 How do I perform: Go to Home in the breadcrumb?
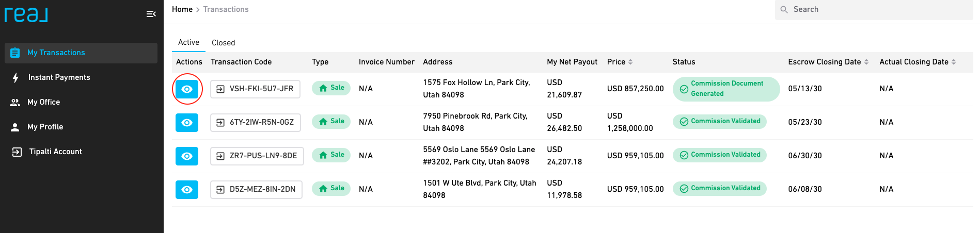pyautogui.click(x=182, y=9)
